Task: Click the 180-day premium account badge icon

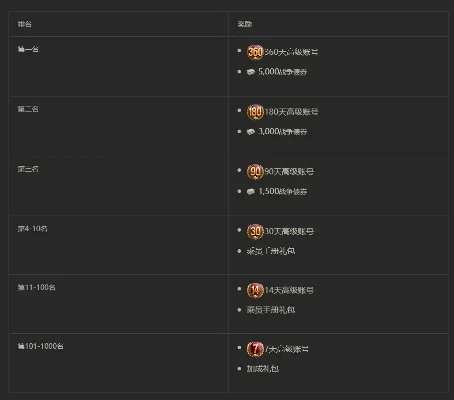Action: pyautogui.click(x=255, y=112)
